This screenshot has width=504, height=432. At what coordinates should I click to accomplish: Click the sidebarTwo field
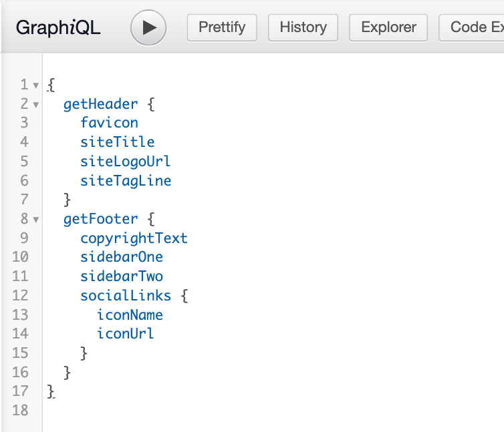[x=122, y=276]
